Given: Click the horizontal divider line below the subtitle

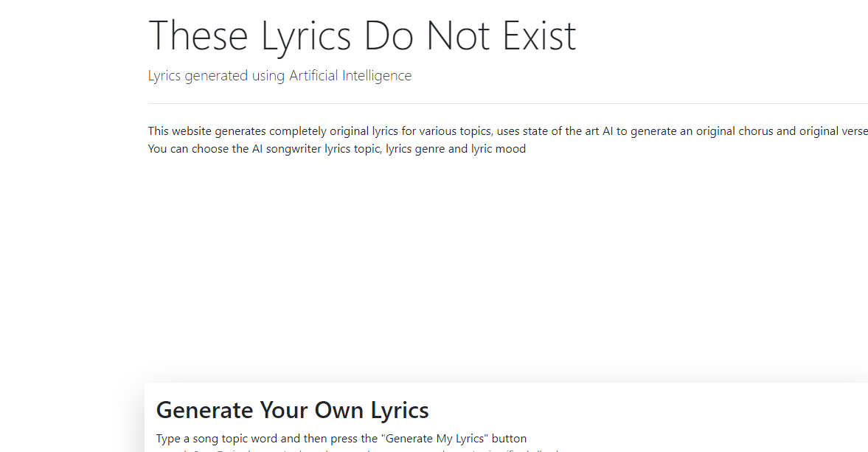Looking at the screenshot, I should [x=507, y=103].
